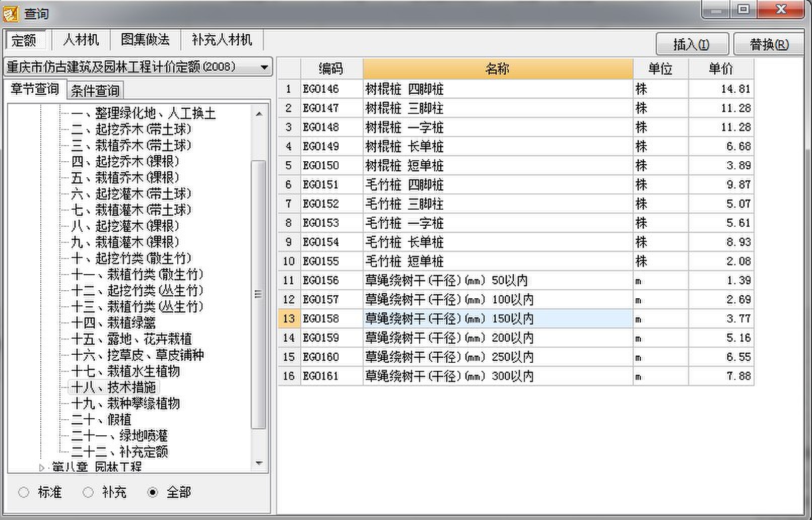Expand the 第八章 园林工程 tree node
The image size is (812, 520).
[42, 468]
